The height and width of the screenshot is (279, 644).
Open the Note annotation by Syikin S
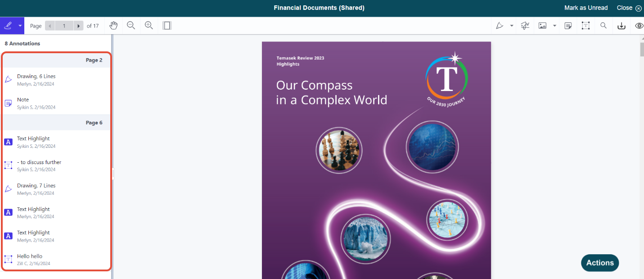click(x=56, y=103)
